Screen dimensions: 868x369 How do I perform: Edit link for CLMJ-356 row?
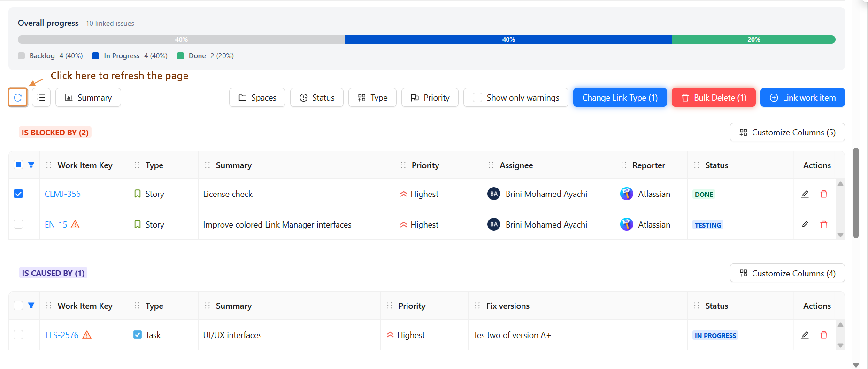pyautogui.click(x=805, y=194)
